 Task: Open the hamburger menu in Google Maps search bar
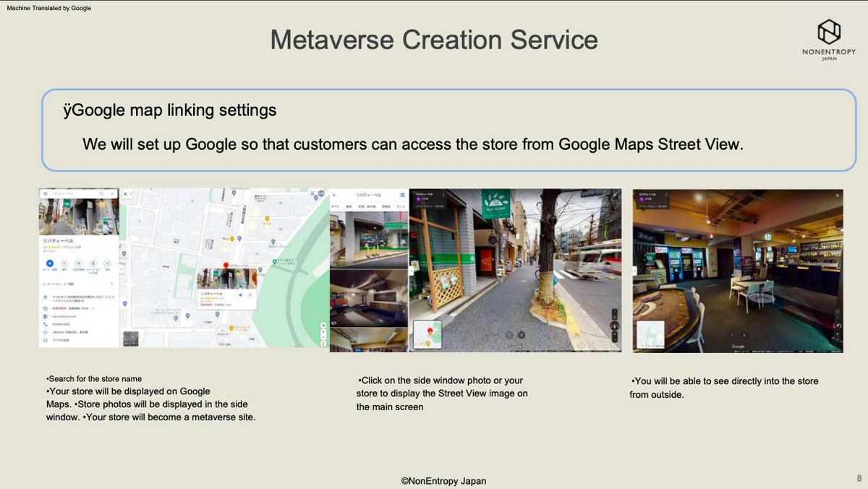46,194
